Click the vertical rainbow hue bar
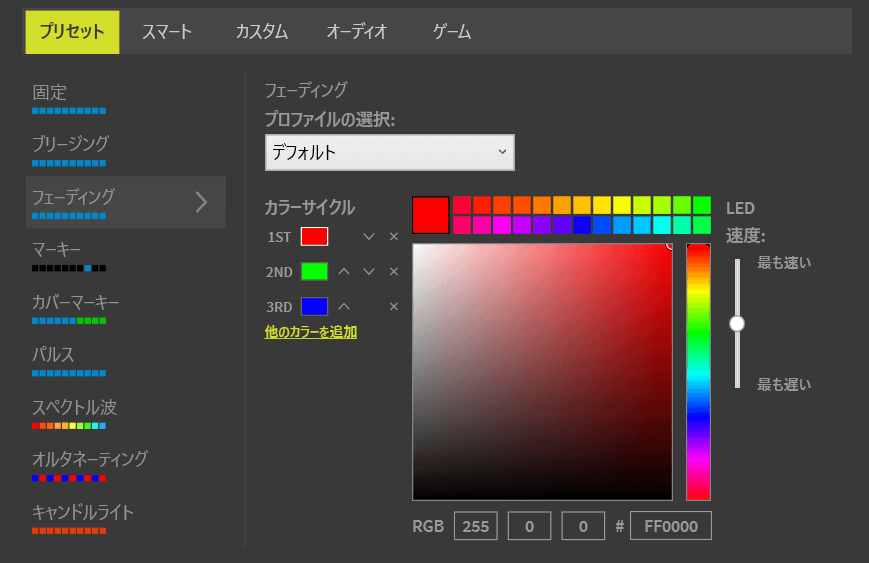The image size is (869, 563). [x=698, y=372]
